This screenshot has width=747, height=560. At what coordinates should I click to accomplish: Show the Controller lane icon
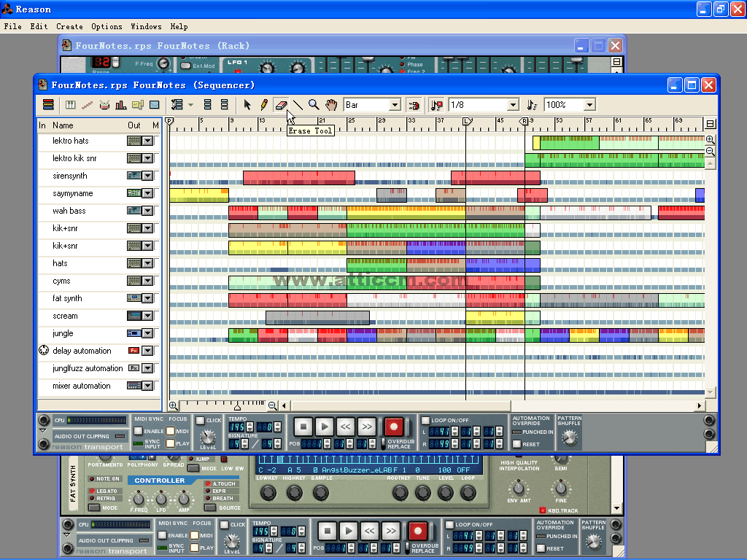coord(155,105)
